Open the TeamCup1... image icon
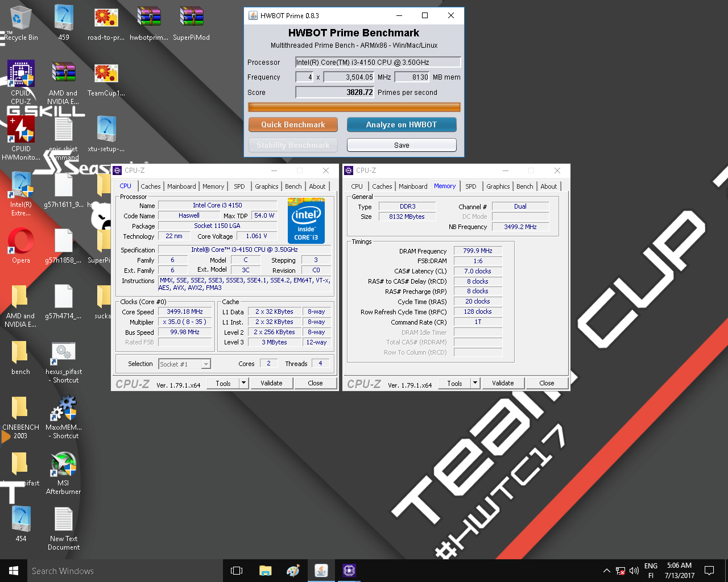 click(106, 78)
